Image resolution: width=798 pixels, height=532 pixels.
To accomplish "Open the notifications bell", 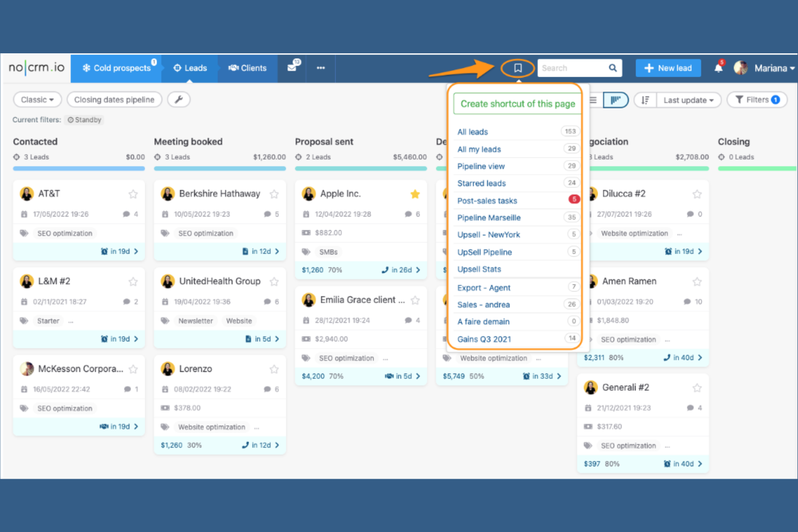I will coord(718,67).
